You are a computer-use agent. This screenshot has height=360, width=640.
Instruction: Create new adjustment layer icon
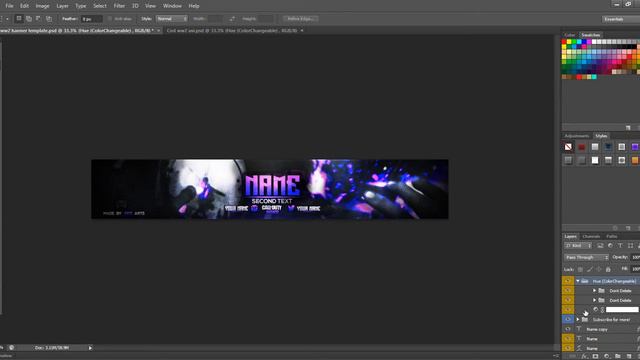[607, 356]
